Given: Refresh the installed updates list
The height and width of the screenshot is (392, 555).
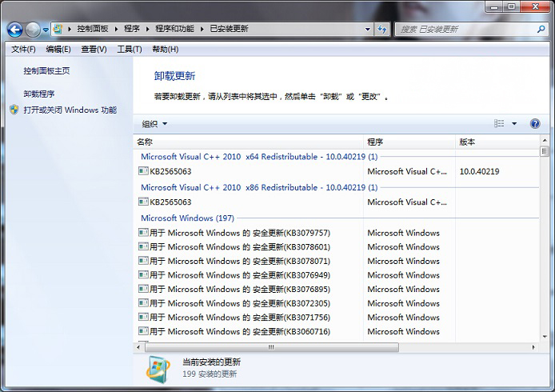Looking at the screenshot, I should 381,29.
